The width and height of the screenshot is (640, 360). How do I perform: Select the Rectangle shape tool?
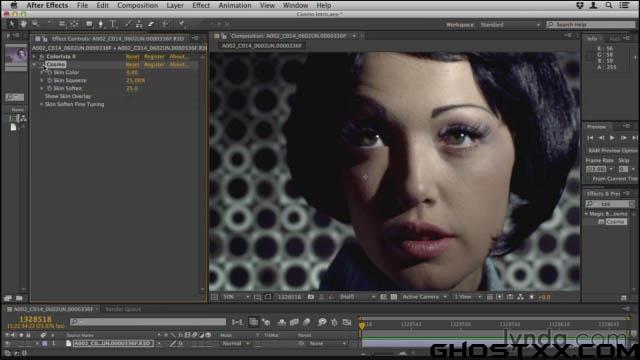(89, 24)
